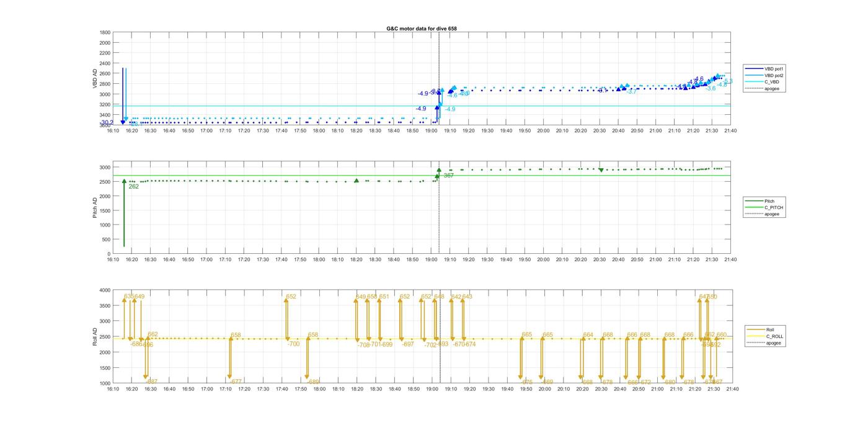Image resolution: width=868 pixels, height=430 pixels.
Task: Click the 3200 tick on the VBD axis
Action: 105,104
